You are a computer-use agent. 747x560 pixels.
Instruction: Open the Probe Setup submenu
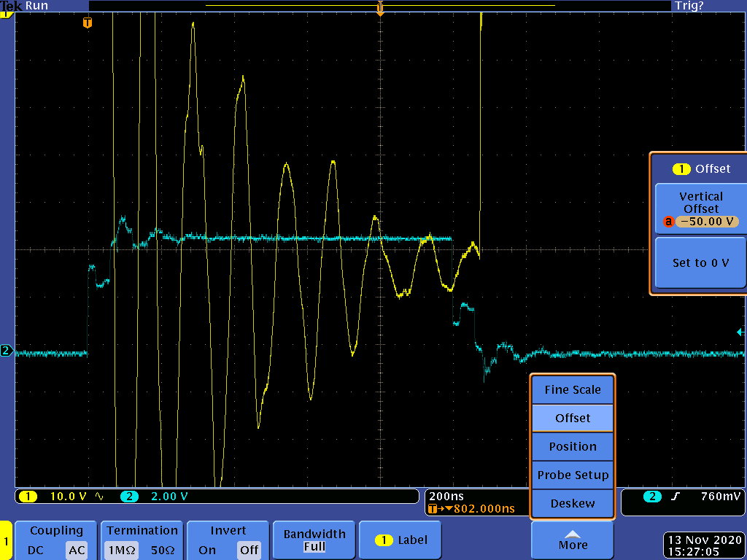point(573,475)
